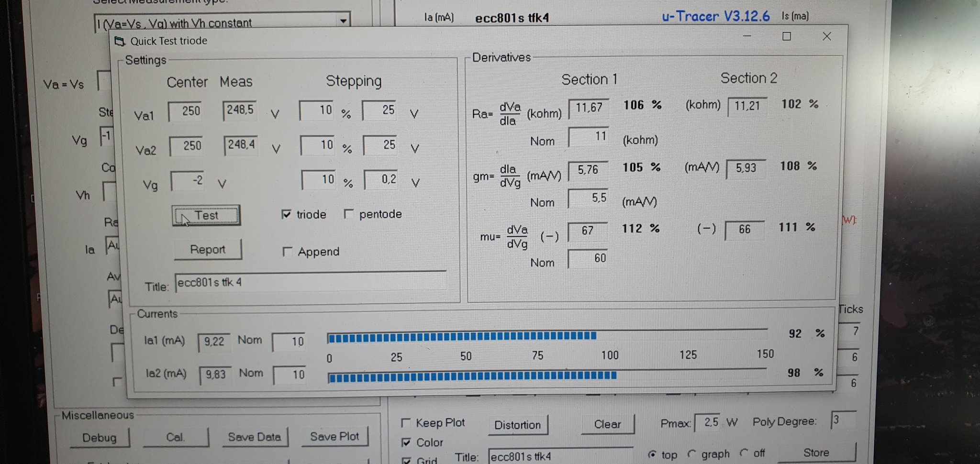
Task: Toggle the Grid checkbox
Action: (x=407, y=461)
